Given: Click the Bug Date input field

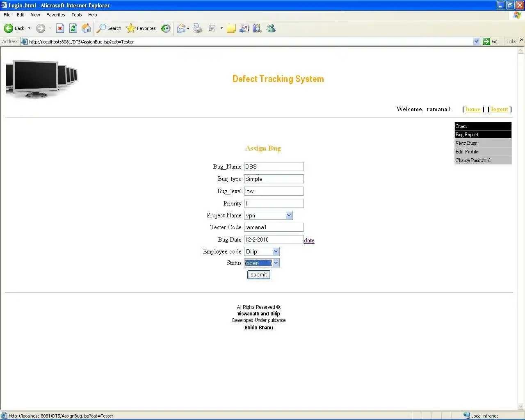Looking at the screenshot, I should 274,240.
